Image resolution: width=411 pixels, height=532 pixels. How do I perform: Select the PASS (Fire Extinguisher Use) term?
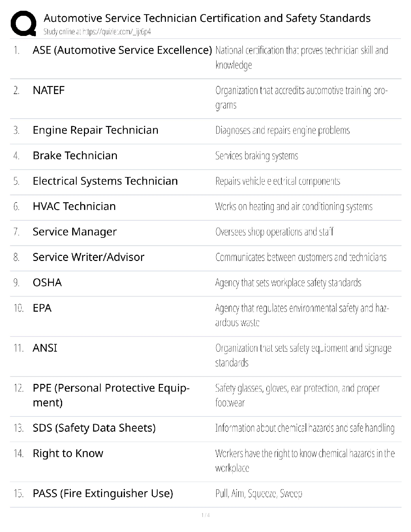pyautogui.click(x=103, y=493)
